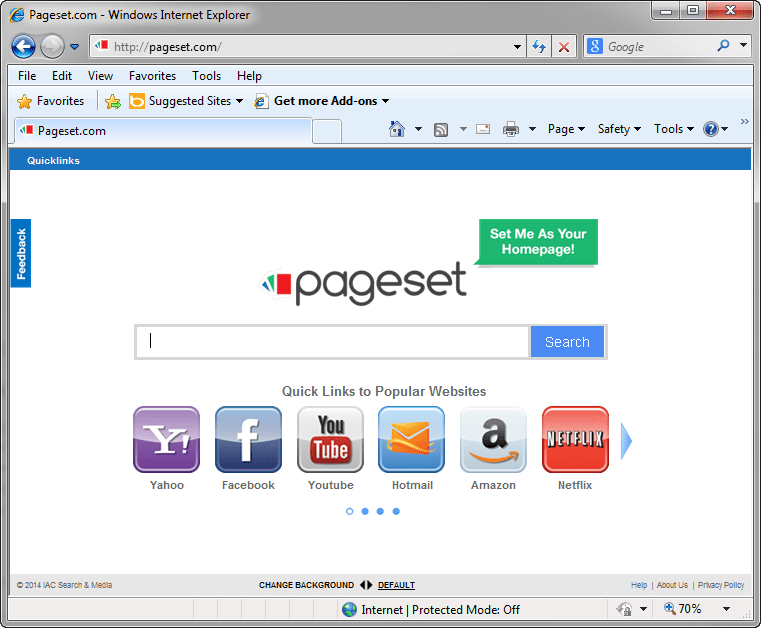Open Suggested Sites dropdown

pyautogui.click(x=186, y=101)
